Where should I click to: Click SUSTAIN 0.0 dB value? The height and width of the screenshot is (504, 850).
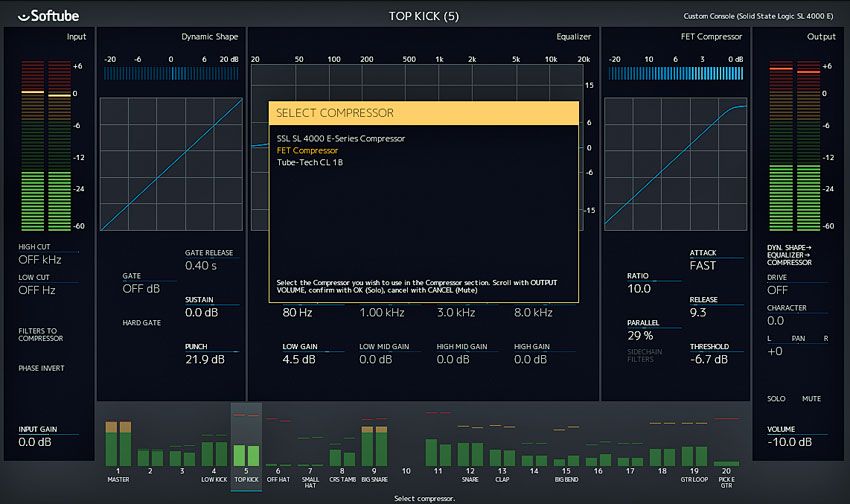(x=201, y=313)
